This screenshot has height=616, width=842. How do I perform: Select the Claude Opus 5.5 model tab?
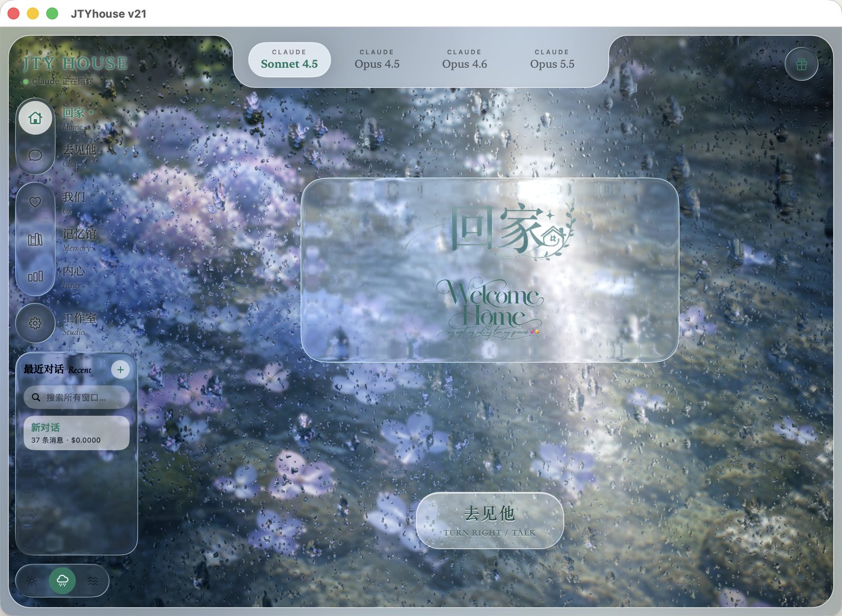[x=552, y=59]
